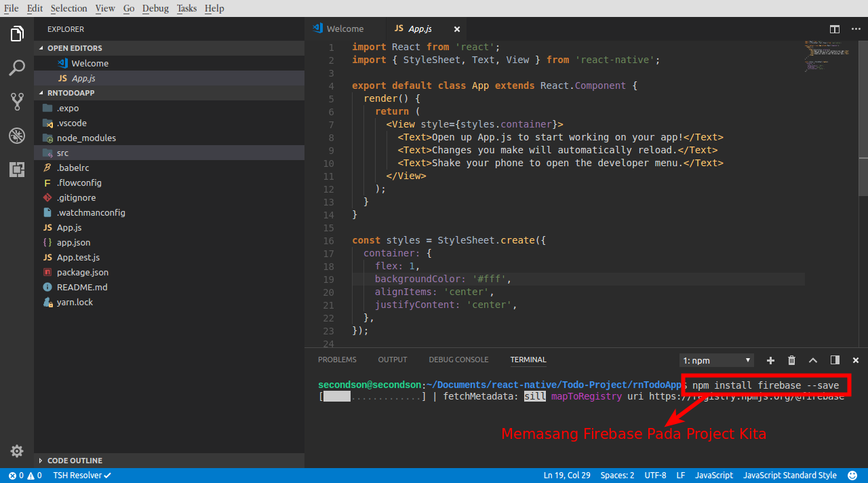The height and width of the screenshot is (483, 868).
Task: Switch to the Output panel tab
Action: 393,360
